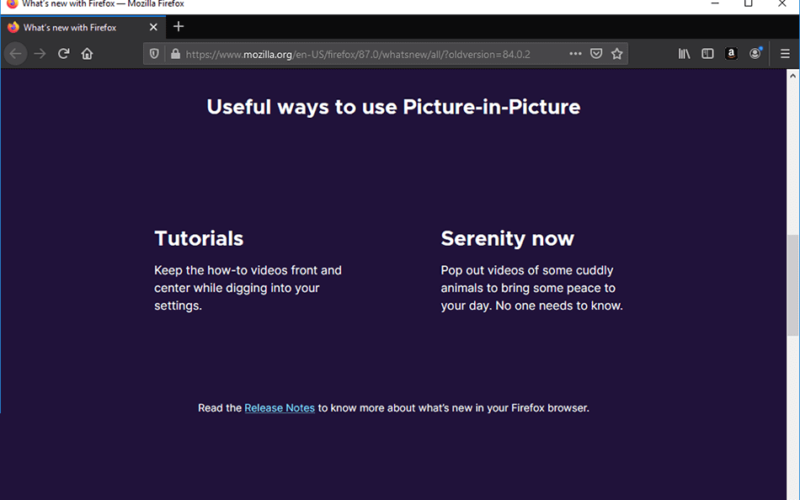Image resolution: width=800 pixels, height=500 pixels.
Task: Open the Library view icon
Action: point(684,54)
